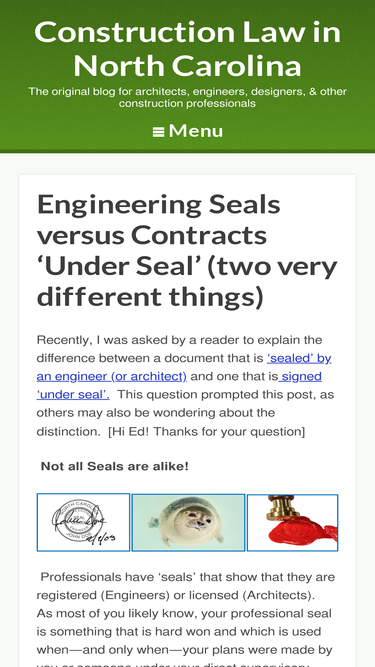Image resolution: width=375 pixels, height=667 pixels.
Task: Click the 'Hi Ed! Thanks for your question' text
Action: [207, 432]
